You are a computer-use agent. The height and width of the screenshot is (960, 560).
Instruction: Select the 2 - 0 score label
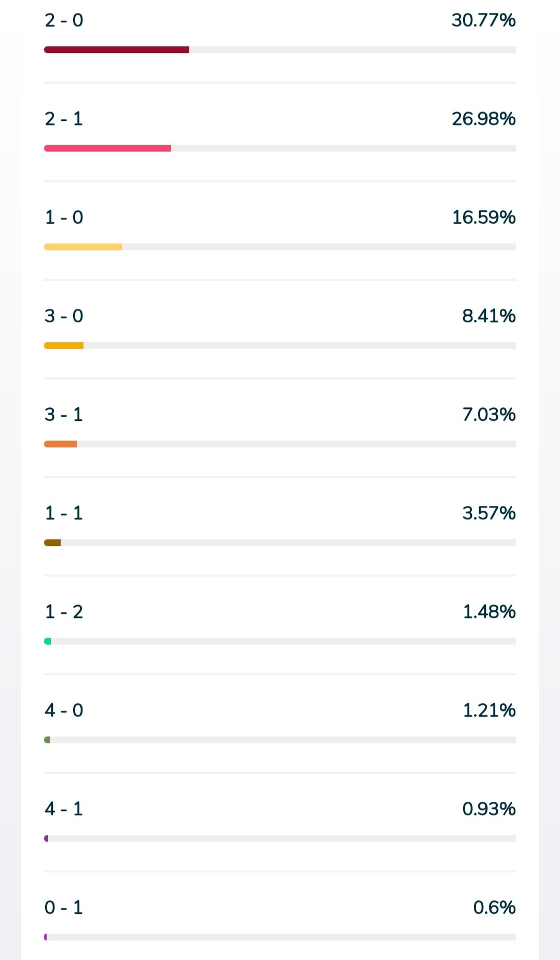pyautogui.click(x=64, y=20)
